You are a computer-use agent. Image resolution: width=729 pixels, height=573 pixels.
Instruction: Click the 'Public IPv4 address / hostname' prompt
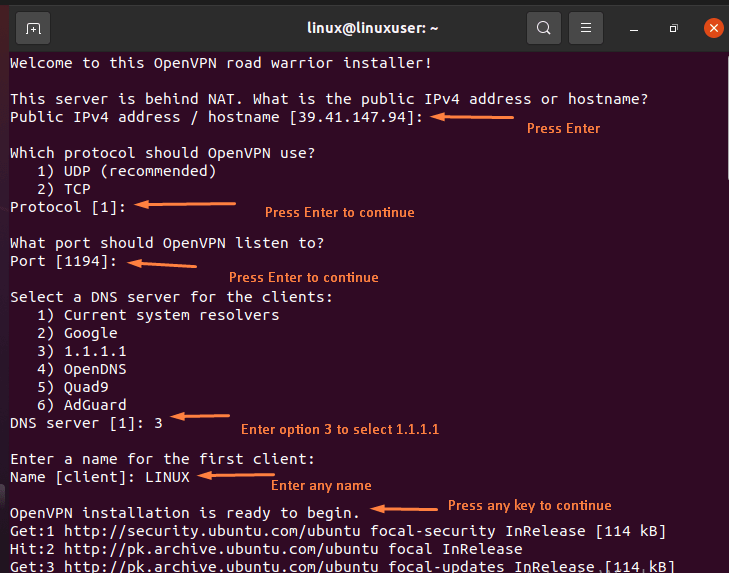tap(217, 117)
